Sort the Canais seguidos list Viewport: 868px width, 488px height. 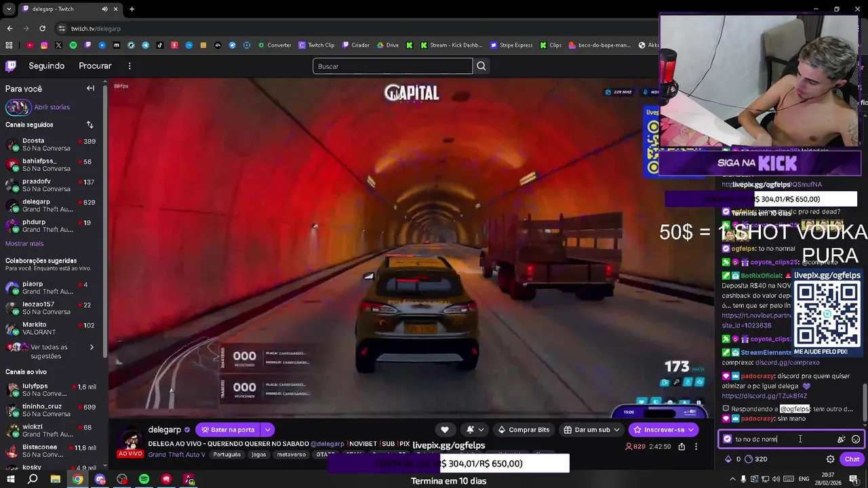[x=90, y=125]
